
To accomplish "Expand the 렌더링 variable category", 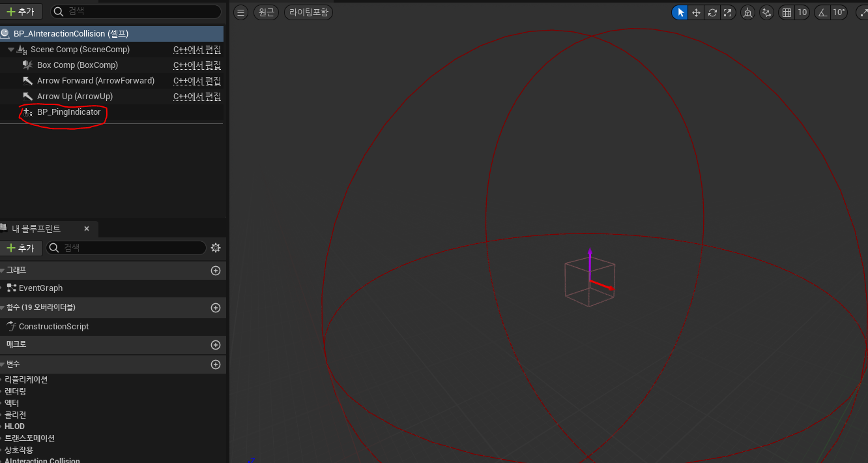I will [16, 391].
